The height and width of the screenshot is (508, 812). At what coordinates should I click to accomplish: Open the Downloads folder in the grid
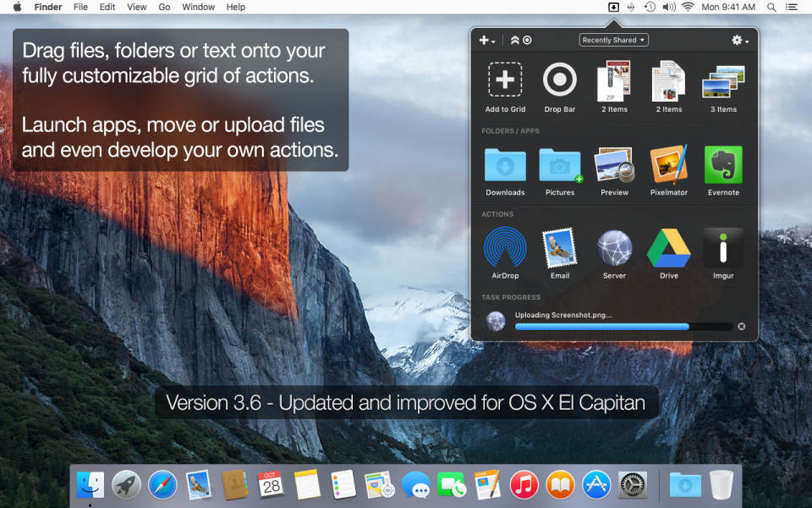click(x=505, y=165)
